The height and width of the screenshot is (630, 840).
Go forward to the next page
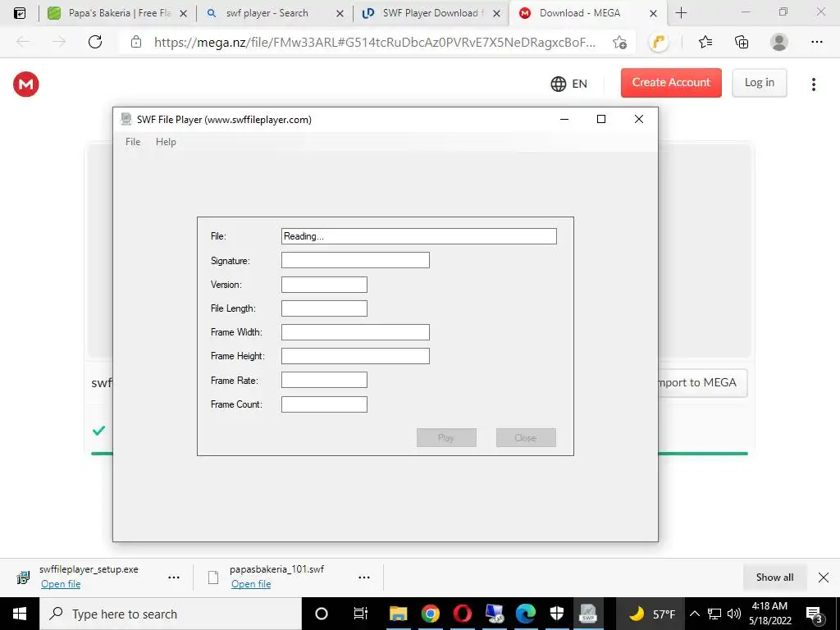click(x=59, y=42)
